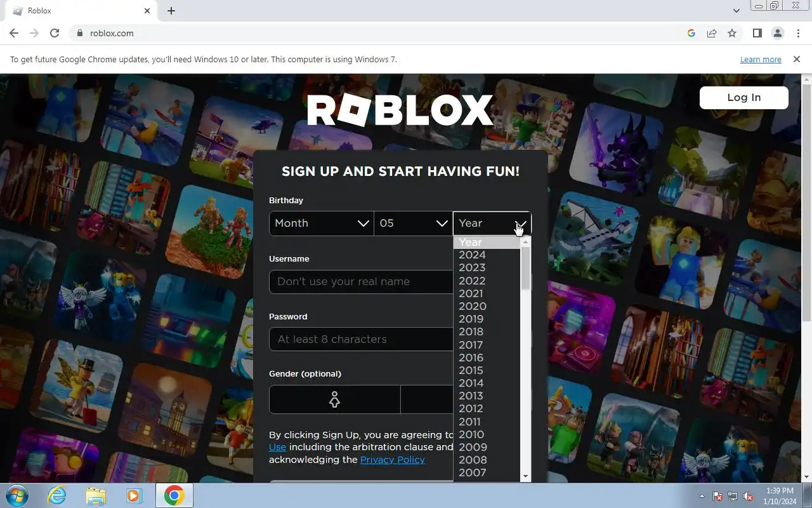Dismiss the Chrome update notification bar
Viewport: 812px width, 508px height.
point(797,59)
